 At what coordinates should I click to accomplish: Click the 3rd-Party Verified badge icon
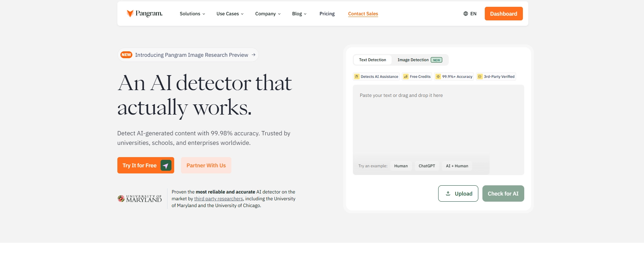pyautogui.click(x=480, y=77)
